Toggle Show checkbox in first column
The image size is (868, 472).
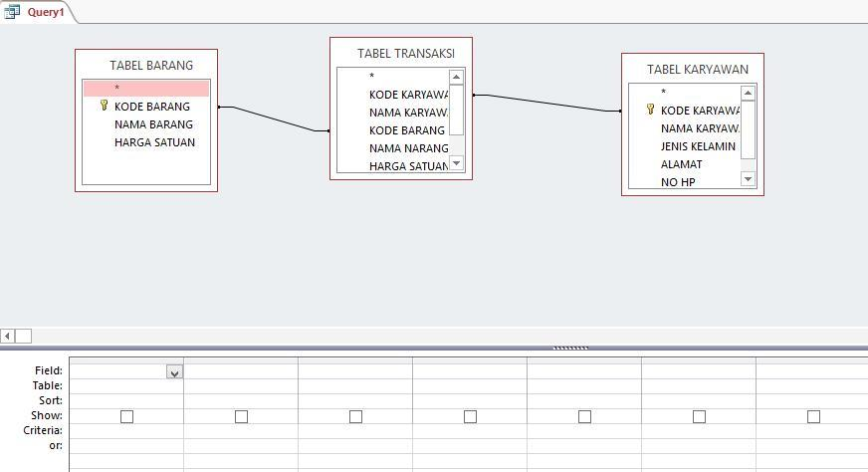tap(126, 416)
